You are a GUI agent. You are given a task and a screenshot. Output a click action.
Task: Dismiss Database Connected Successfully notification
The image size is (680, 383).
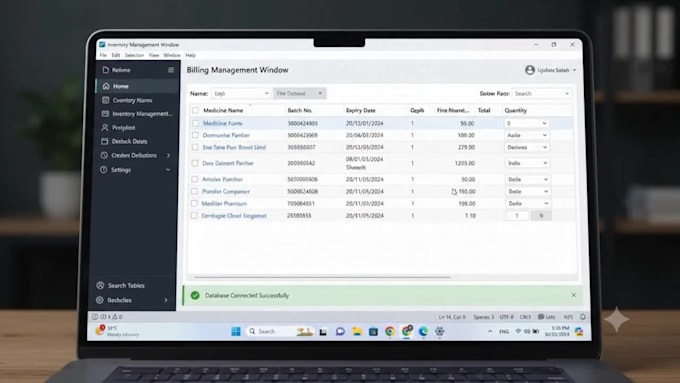(x=573, y=295)
